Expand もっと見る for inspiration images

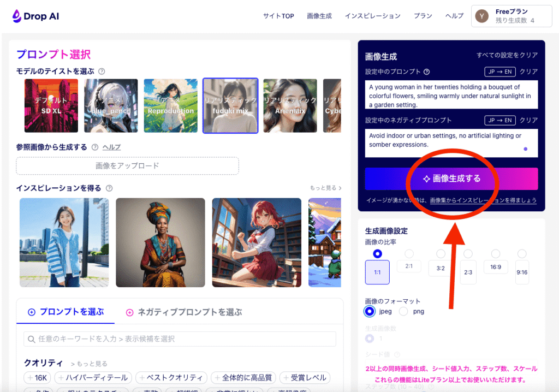point(325,188)
